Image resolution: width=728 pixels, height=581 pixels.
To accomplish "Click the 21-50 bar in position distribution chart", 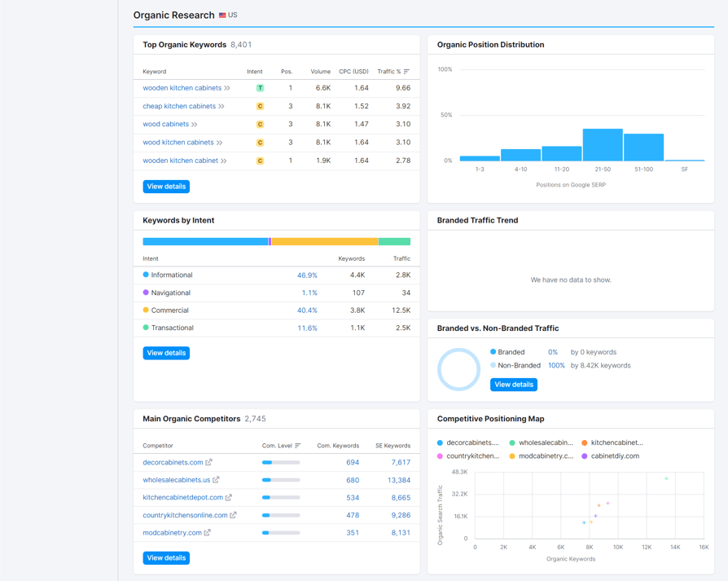I will [x=603, y=145].
